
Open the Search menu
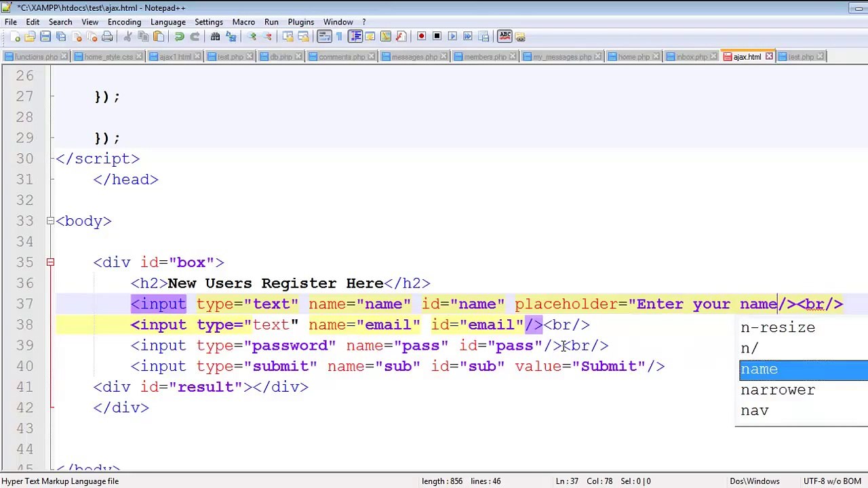60,22
